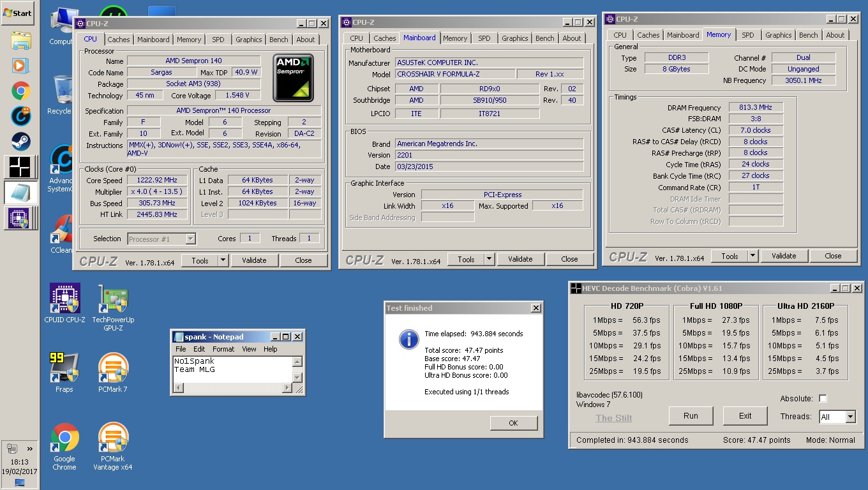868x490 pixels.
Task: Click OK in Test finished dialog
Action: [514, 423]
